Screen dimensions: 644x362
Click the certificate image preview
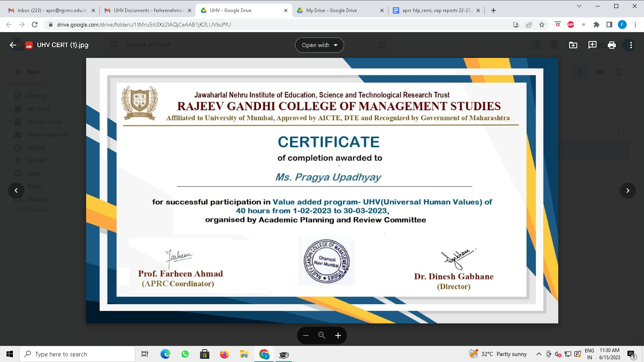click(322, 191)
